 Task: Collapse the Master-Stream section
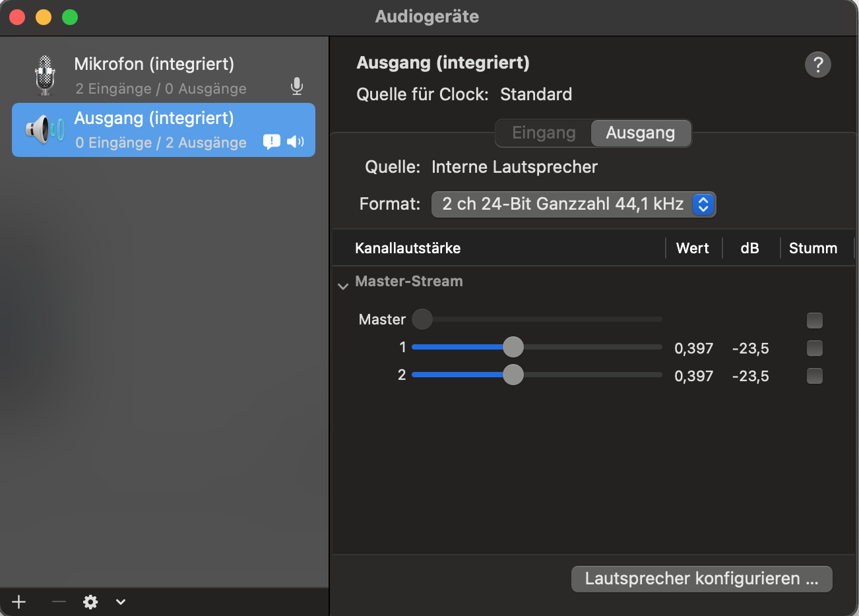343,286
